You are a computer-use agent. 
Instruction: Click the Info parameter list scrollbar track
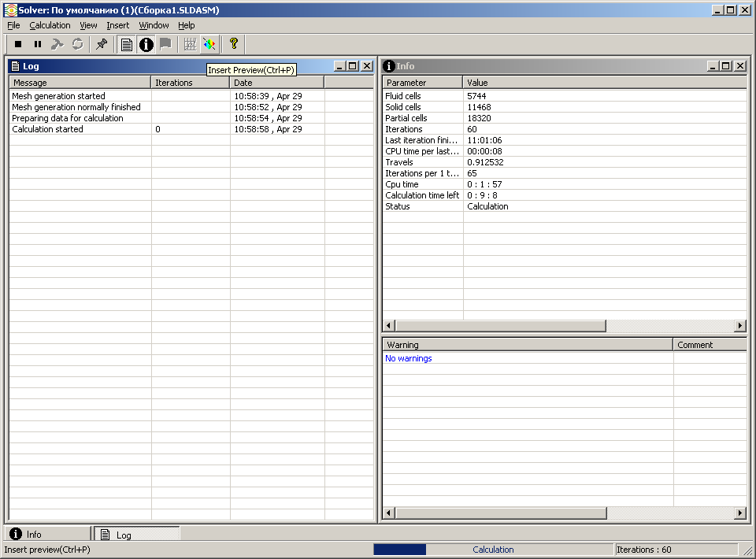(x=669, y=326)
